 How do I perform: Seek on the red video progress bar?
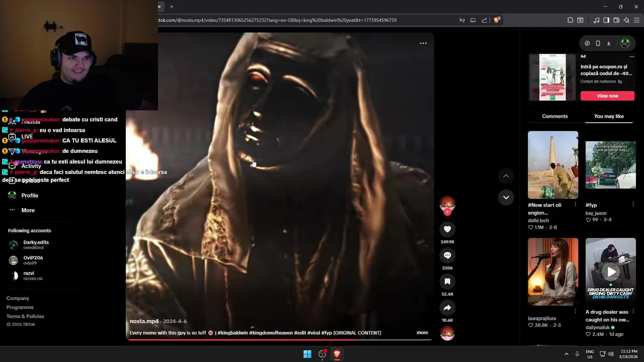[279, 339]
